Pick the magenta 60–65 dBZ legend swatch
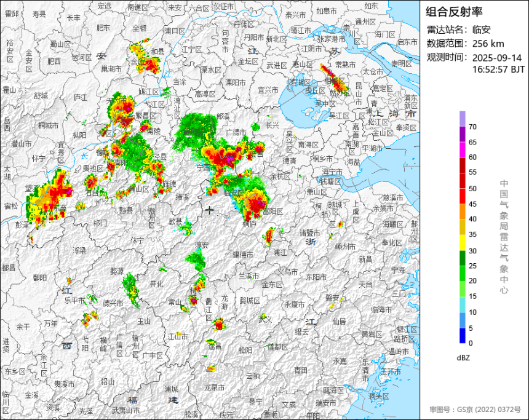 tap(463, 150)
